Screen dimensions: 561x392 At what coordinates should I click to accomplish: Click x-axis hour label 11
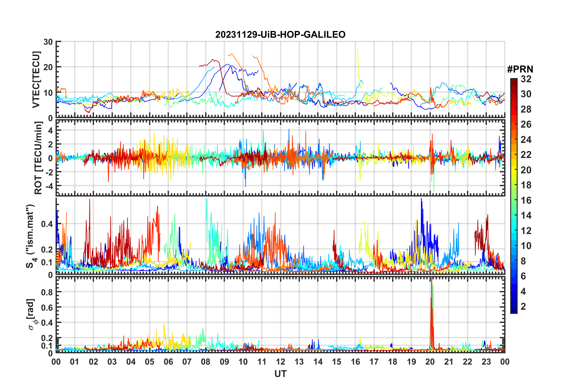[262, 362]
